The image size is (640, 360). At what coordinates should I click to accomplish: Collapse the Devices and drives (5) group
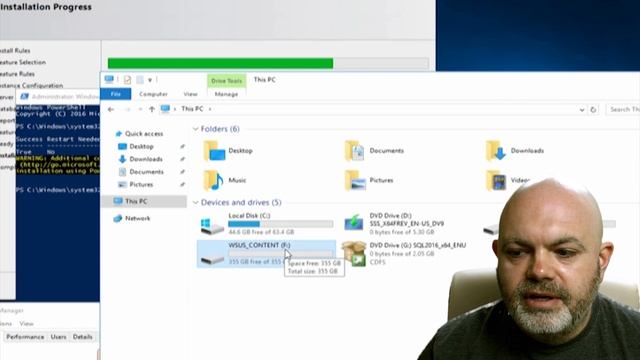coord(196,202)
